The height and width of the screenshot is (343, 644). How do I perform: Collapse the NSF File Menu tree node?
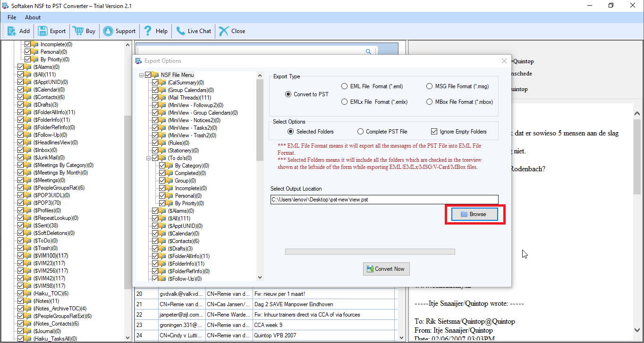pyautogui.click(x=141, y=75)
